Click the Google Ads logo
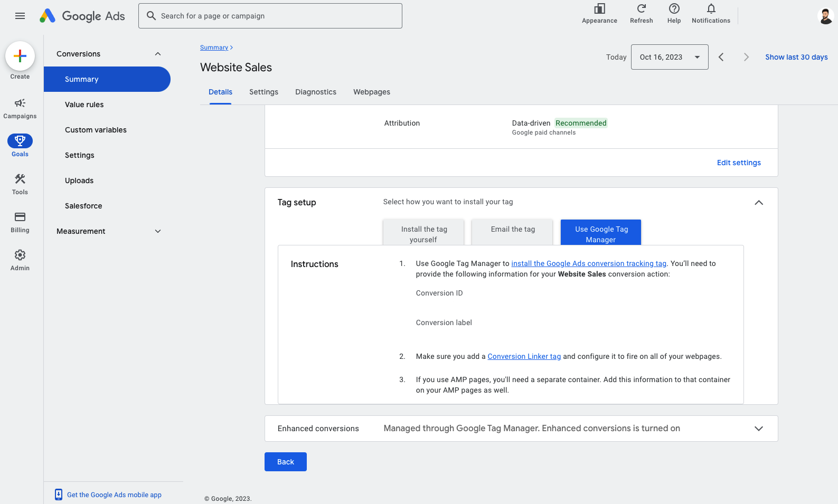Viewport: 838px width, 504px height. click(82, 16)
